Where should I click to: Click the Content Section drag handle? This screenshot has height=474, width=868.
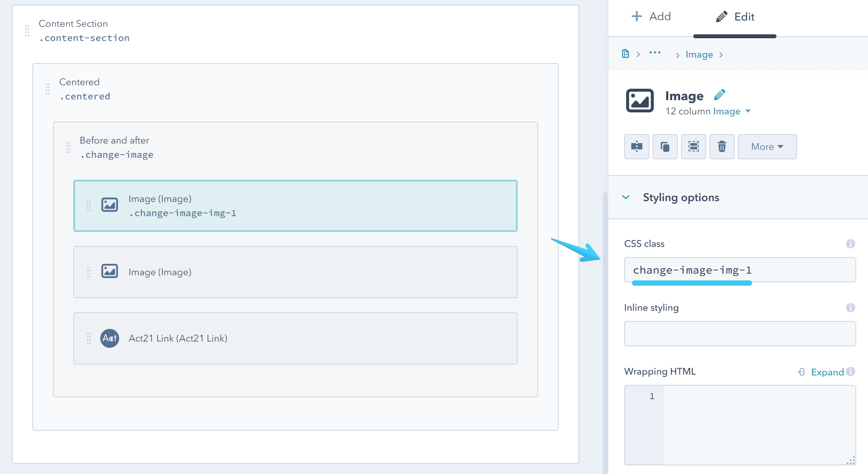tap(26, 30)
